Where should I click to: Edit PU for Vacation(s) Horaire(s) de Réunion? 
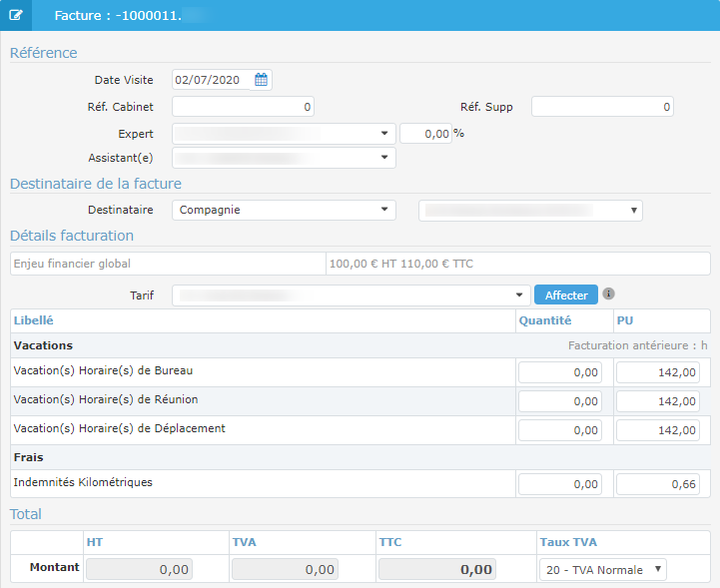point(658,401)
